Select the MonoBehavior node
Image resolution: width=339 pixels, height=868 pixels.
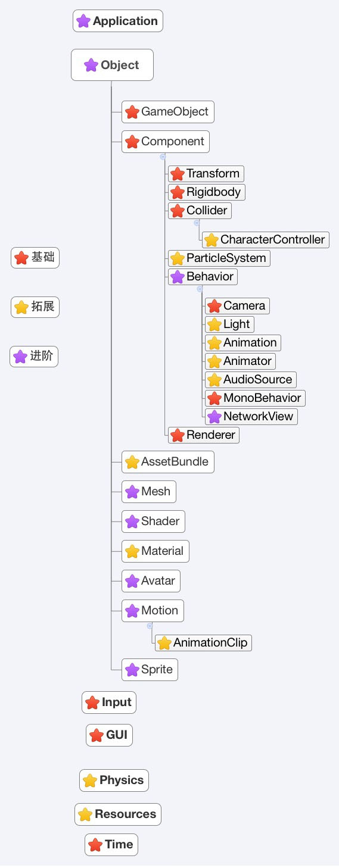click(x=255, y=398)
